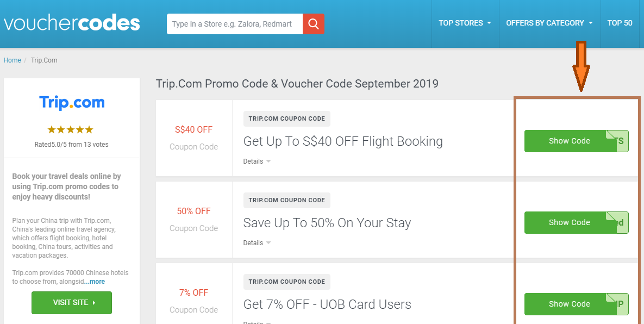
Task: Click the red search magnifier icon
Action: click(x=314, y=24)
